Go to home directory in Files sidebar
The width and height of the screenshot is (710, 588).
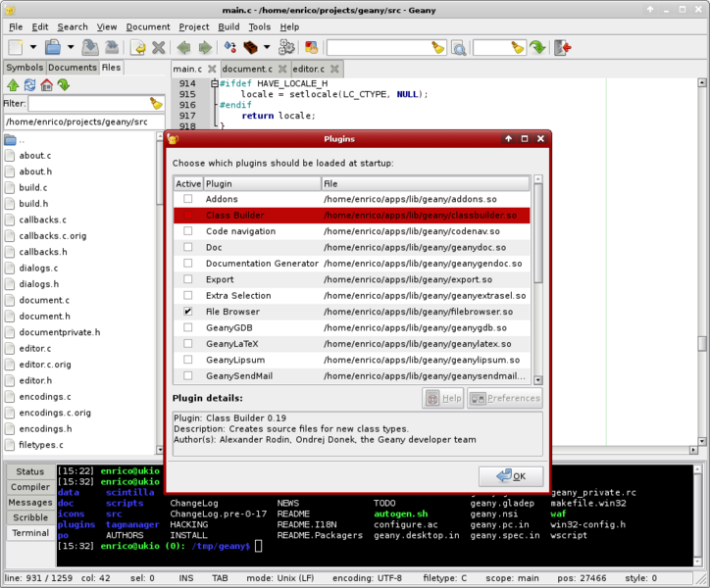pos(46,85)
